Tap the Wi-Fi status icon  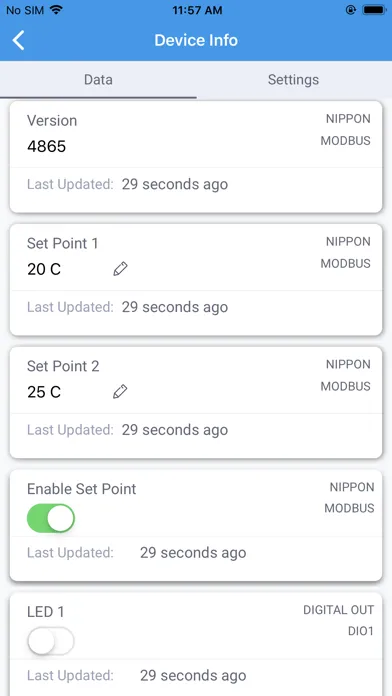[x=56, y=10]
